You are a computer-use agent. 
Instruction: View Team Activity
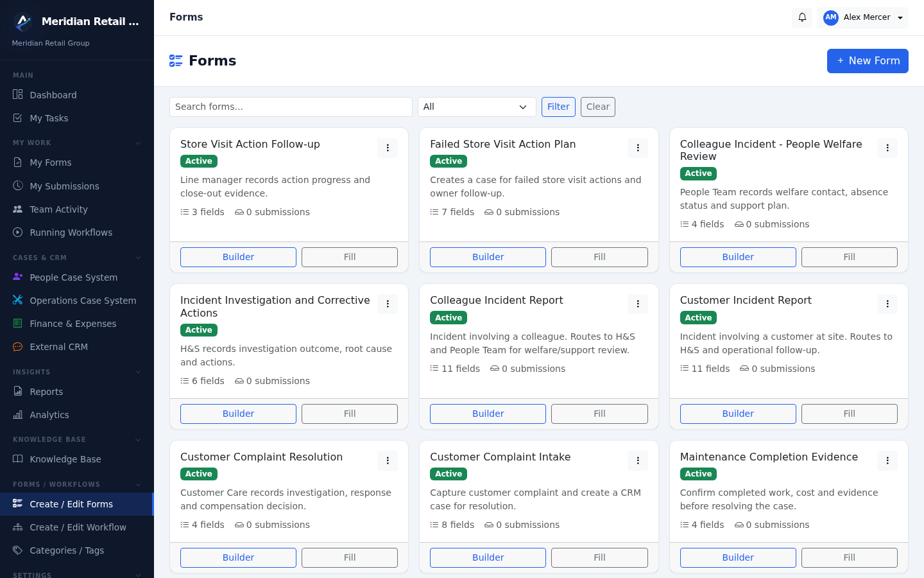(x=77, y=209)
